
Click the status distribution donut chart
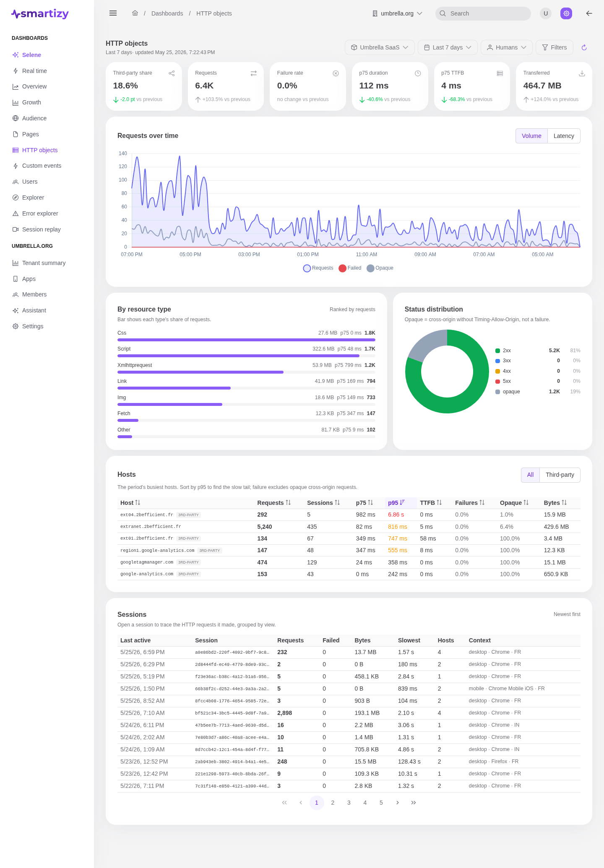point(447,372)
